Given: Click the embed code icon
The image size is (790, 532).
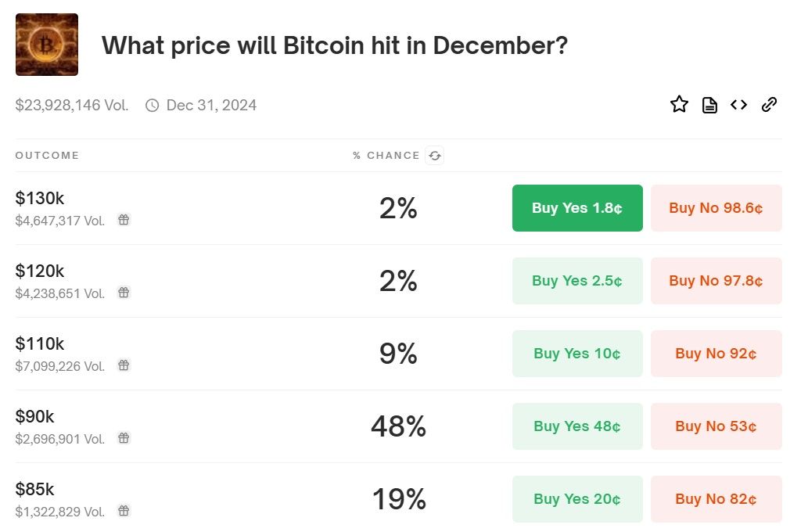Looking at the screenshot, I should (x=739, y=105).
